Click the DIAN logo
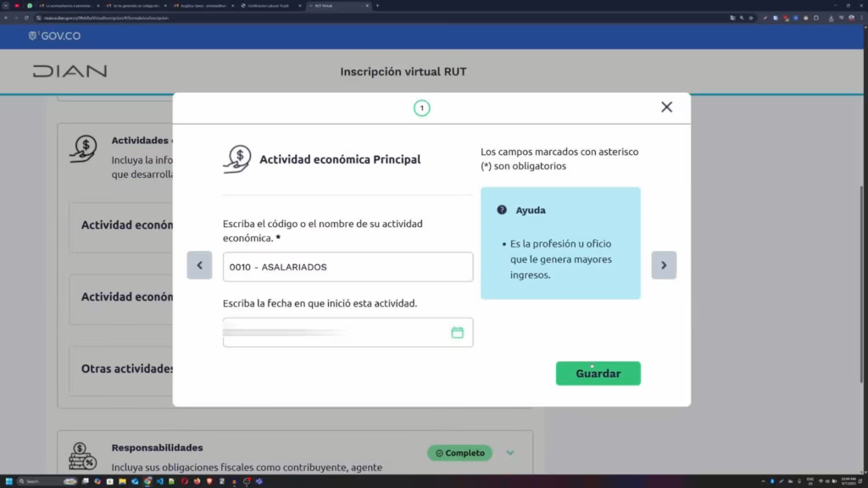The width and height of the screenshot is (868, 488). point(70,71)
